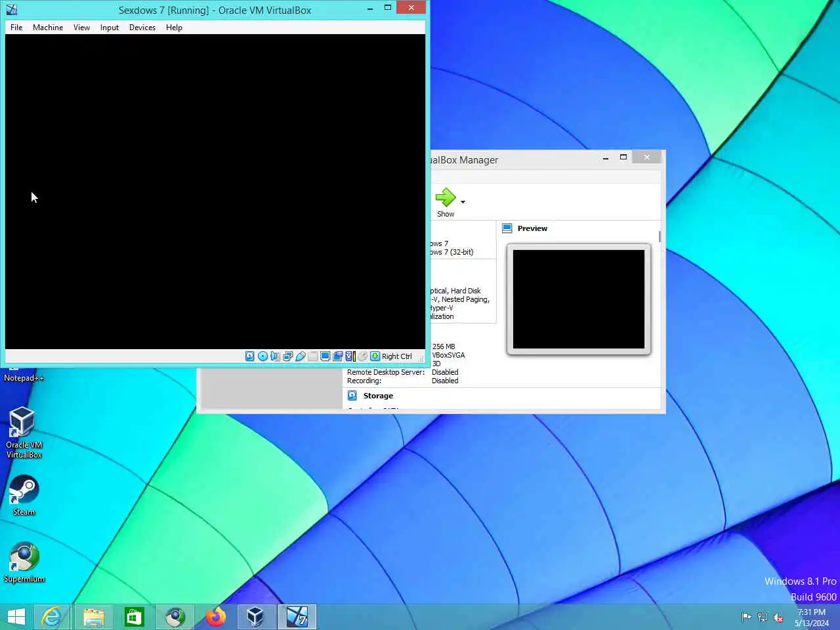
Task: Click the display status icon
Action: 325,356
